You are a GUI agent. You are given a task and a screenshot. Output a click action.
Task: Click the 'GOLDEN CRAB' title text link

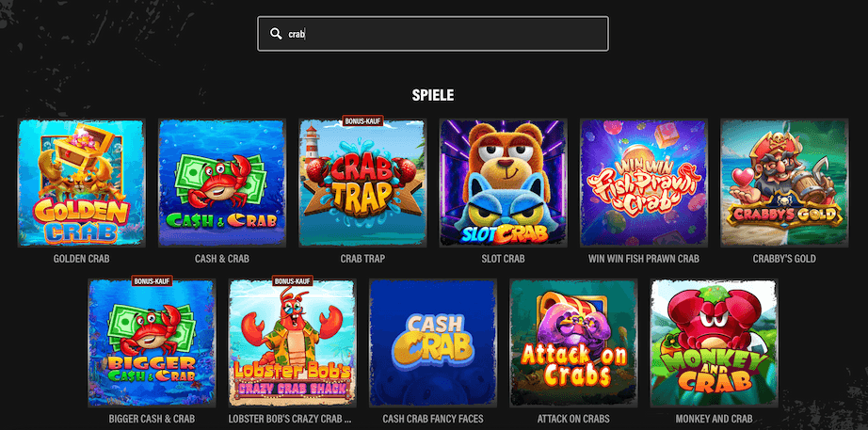81,259
